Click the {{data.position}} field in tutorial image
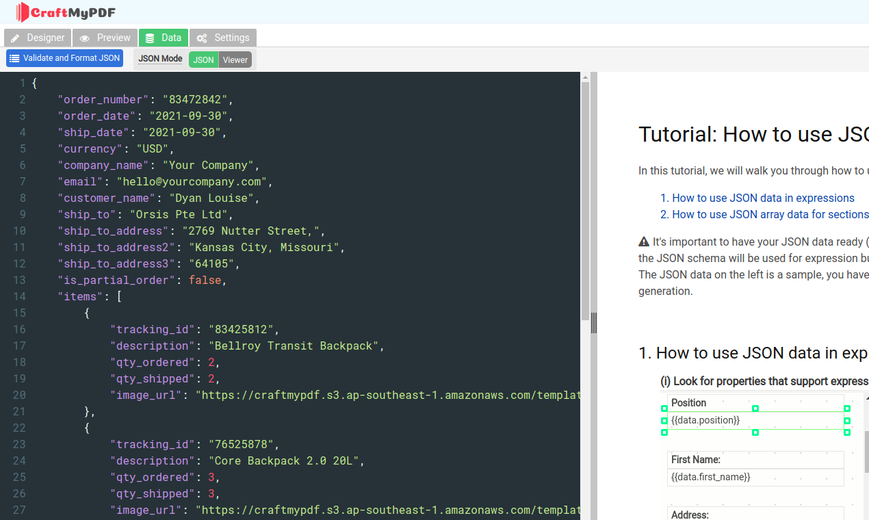This screenshot has width=869, height=520. pyautogui.click(x=755, y=420)
